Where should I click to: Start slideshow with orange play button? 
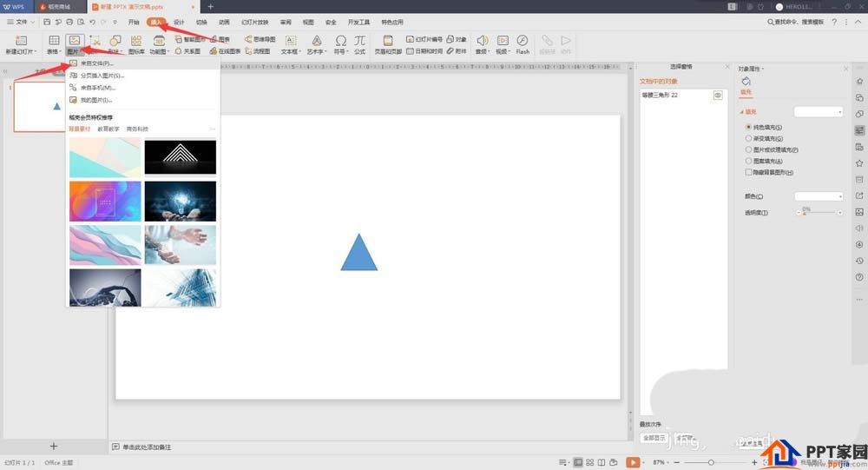633,462
